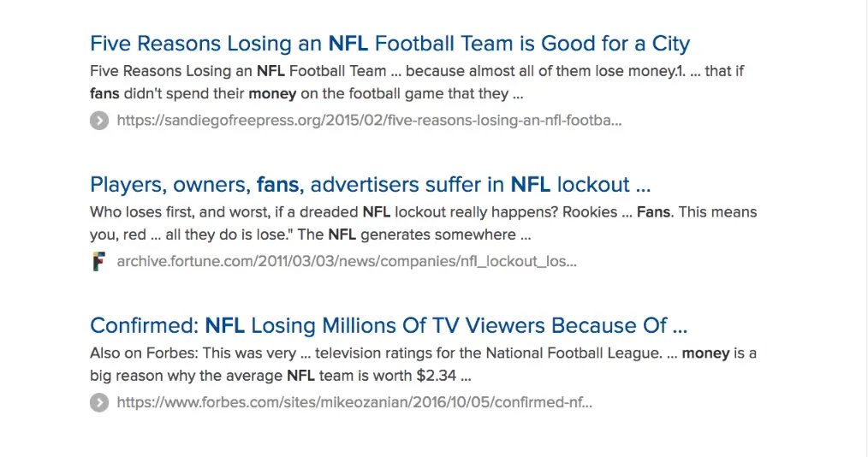868x457 pixels.
Task: Click the sandiegofreepress.org URL text
Action: (369, 121)
